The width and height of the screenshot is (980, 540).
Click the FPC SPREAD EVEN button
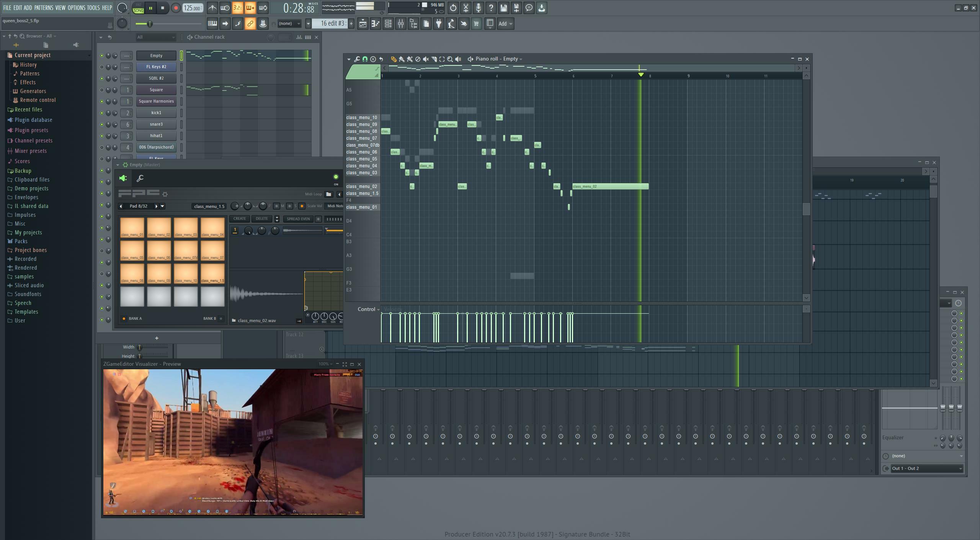[298, 219]
